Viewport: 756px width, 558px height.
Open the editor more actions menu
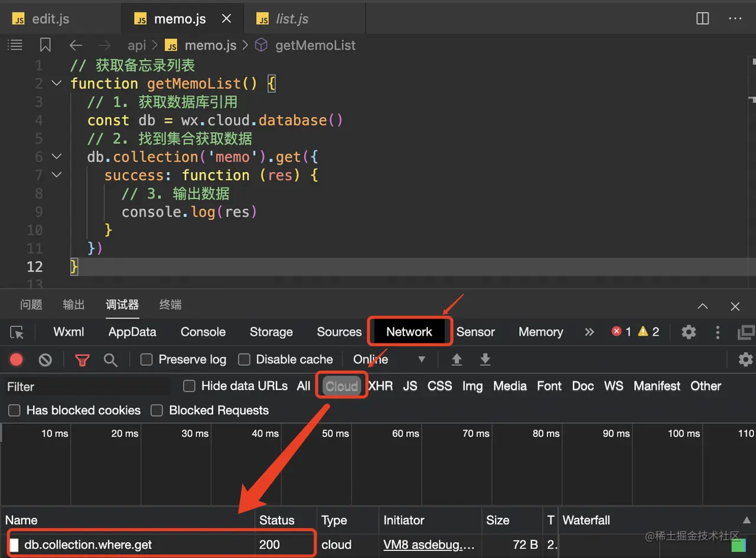(x=735, y=18)
